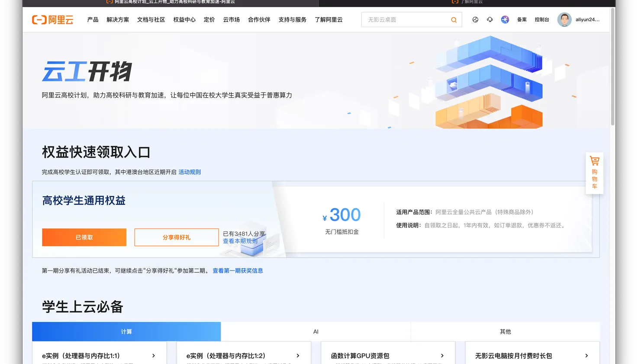Click the 高校学生通用权益 heading
This screenshot has height=364, width=638.
pos(84,201)
